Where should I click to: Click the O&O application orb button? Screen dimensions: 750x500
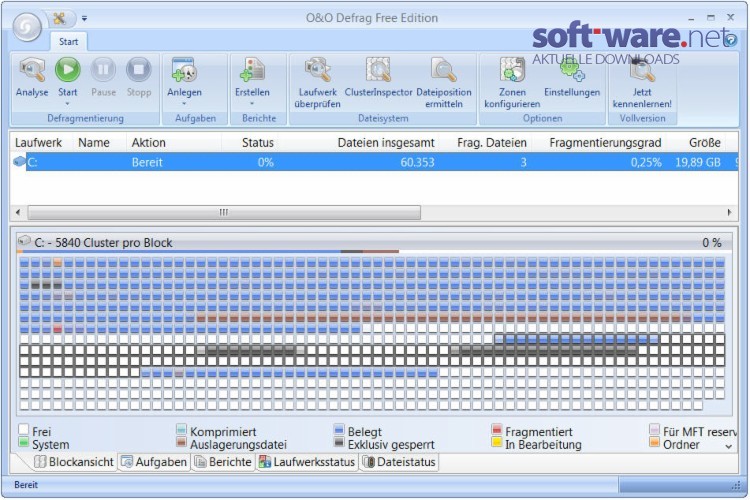pos(27,27)
